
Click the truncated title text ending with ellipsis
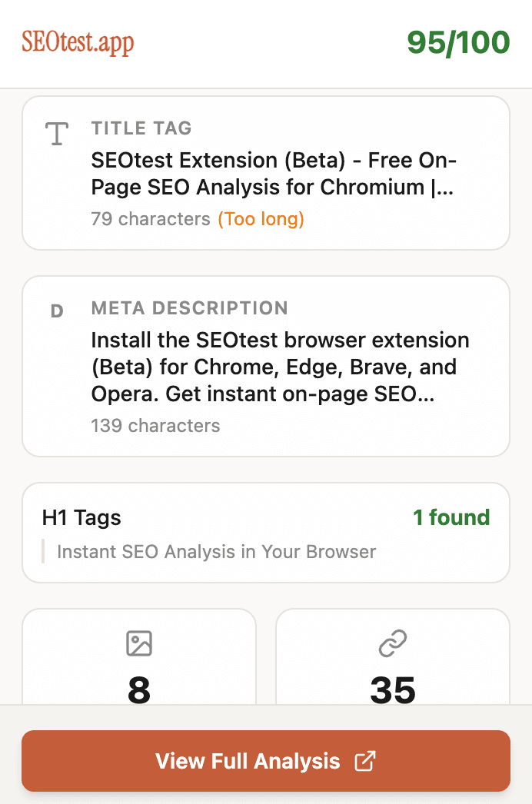pyautogui.click(x=274, y=174)
